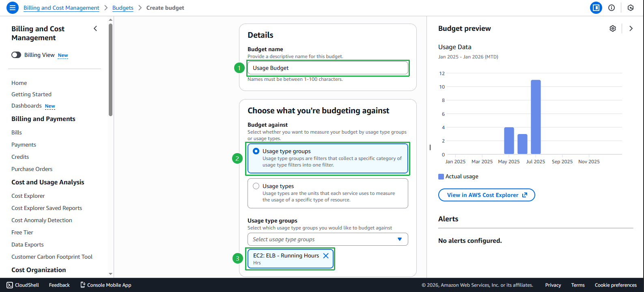Go to Budgets breadcrumb link
Screen dimensions: 644x292
[x=123, y=8]
